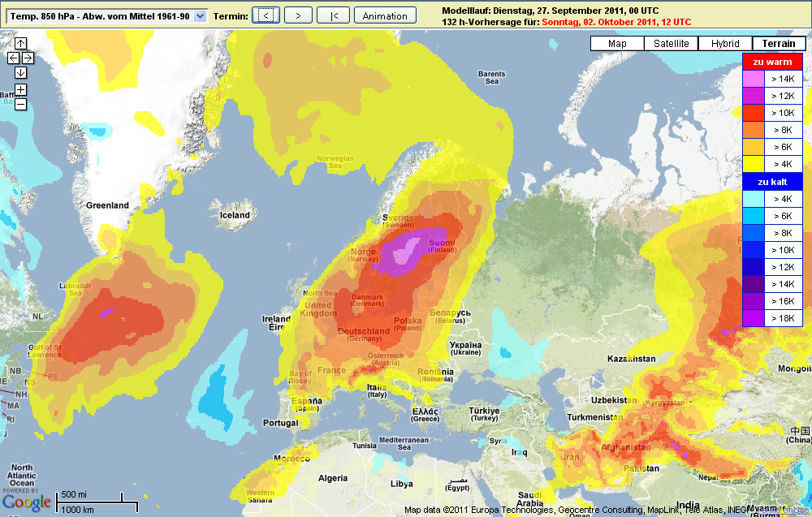The height and width of the screenshot is (517, 812).
Task: Click the Kazakhstan label on map
Action: point(631,359)
